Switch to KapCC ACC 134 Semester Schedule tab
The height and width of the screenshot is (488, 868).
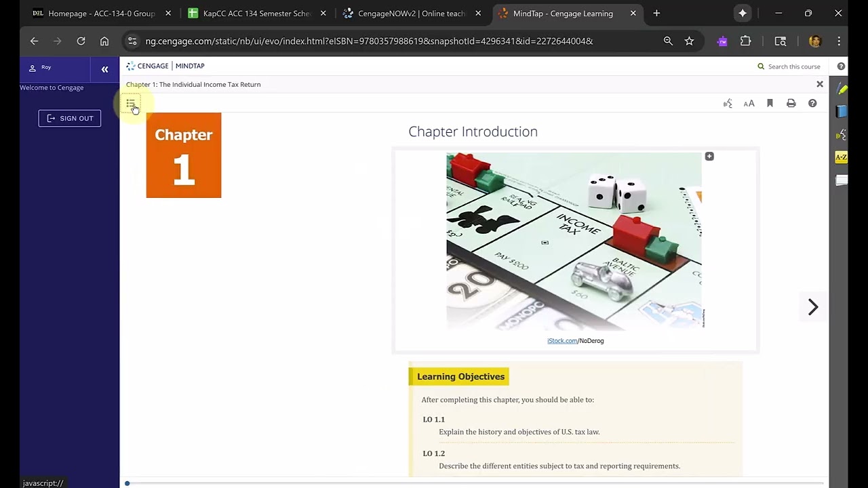coord(249,14)
